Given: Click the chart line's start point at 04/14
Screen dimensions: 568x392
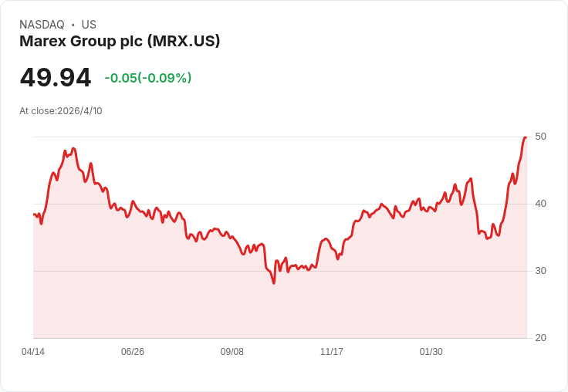Looking at the screenshot, I should (x=34, y=214).
